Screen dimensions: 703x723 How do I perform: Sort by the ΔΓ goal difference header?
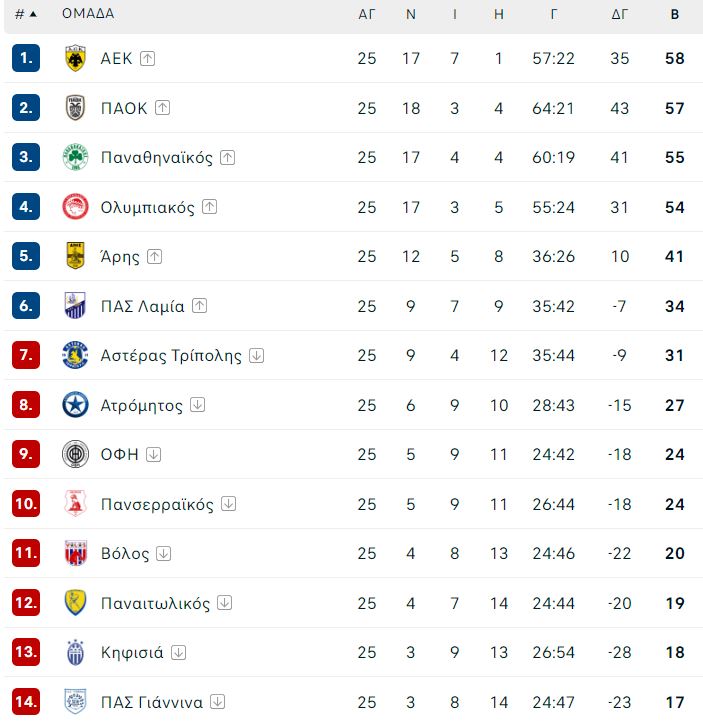click(x=620, y=14)
